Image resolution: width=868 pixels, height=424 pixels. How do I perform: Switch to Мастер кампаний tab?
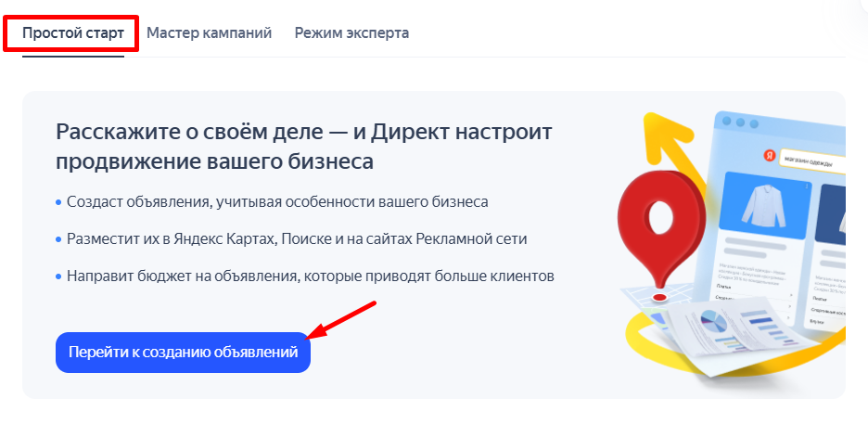point(210,33)
